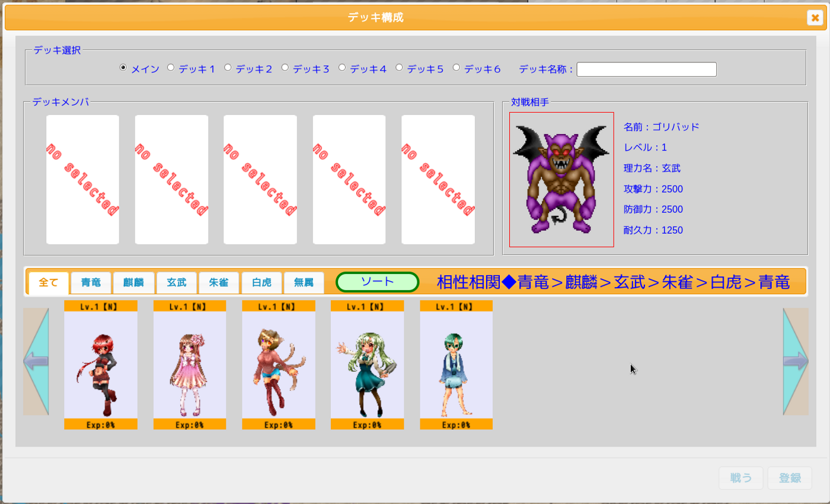Click the fourth no selected deck slot
Viewport: 830px width, 504px height.
pos(349,180)
